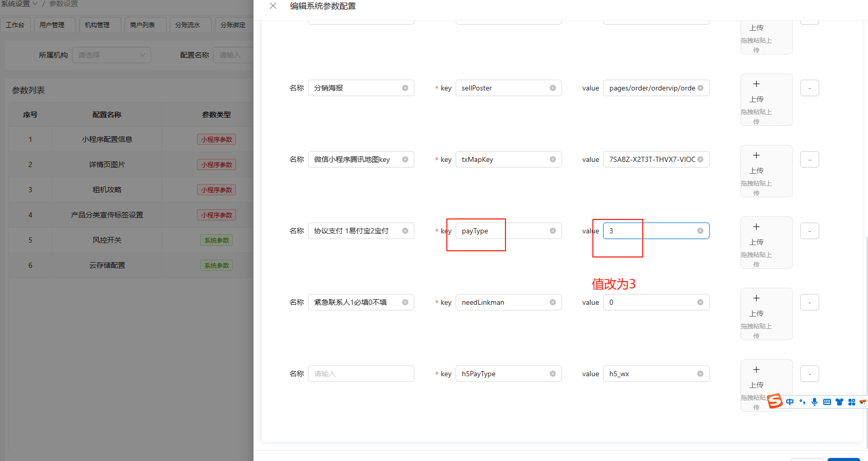This screenshot has height=461, width=868.
Task: Upload image for sellPoster row
Action: [767, 100]
